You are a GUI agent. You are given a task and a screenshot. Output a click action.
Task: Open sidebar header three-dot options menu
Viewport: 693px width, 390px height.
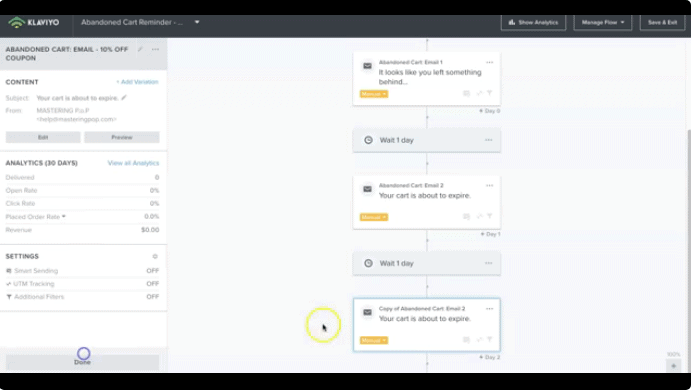tap(155, 50)
